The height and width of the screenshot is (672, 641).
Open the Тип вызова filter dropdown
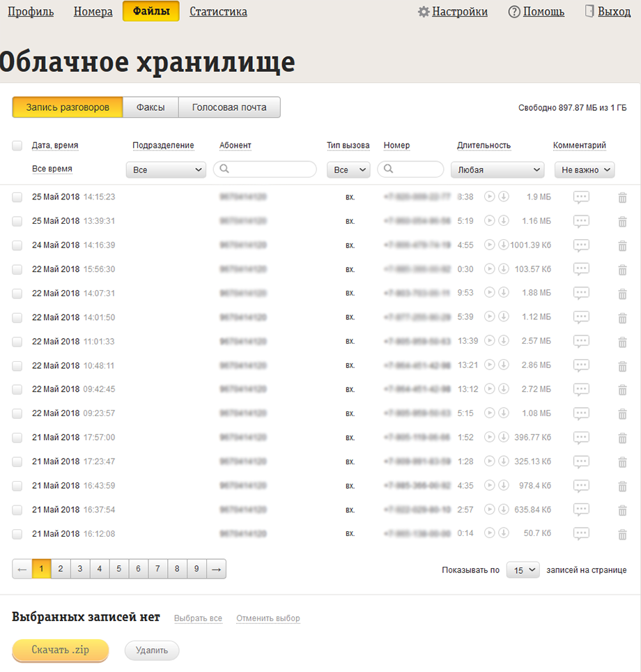pyautogui.click(x=348, y=169)
